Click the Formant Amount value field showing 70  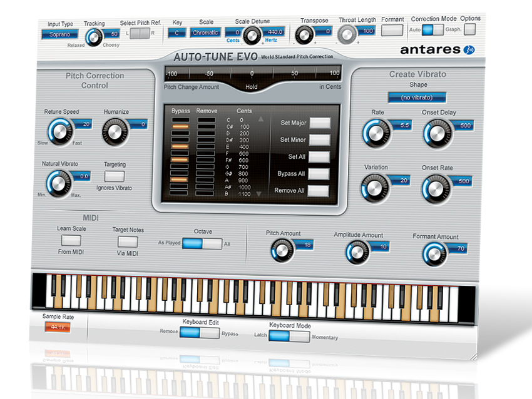coord(458,248)
